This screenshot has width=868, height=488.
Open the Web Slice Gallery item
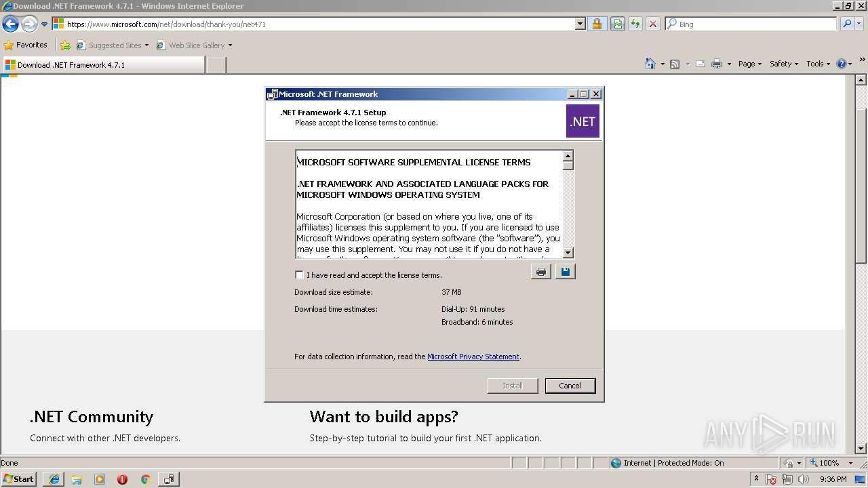pos(194,45)
